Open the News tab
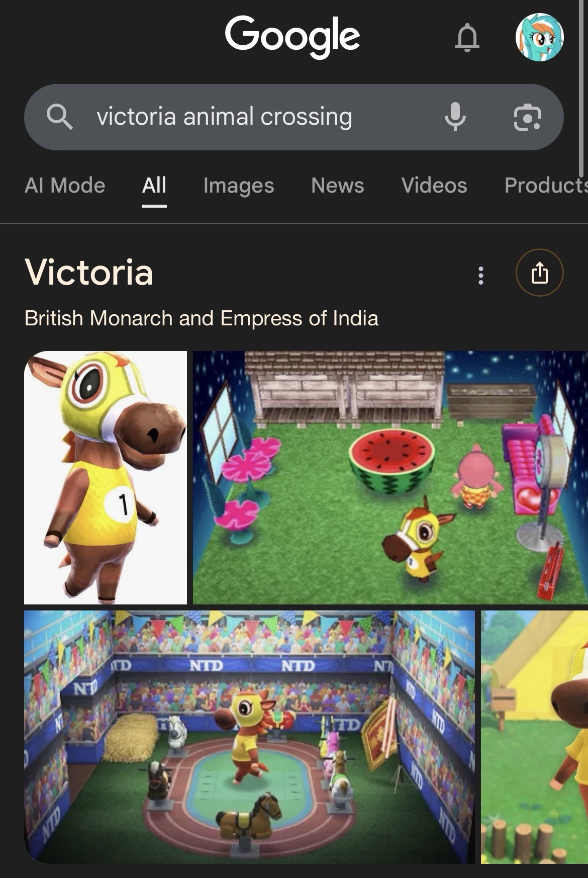The image size is (588, 878). click(337, 186)
